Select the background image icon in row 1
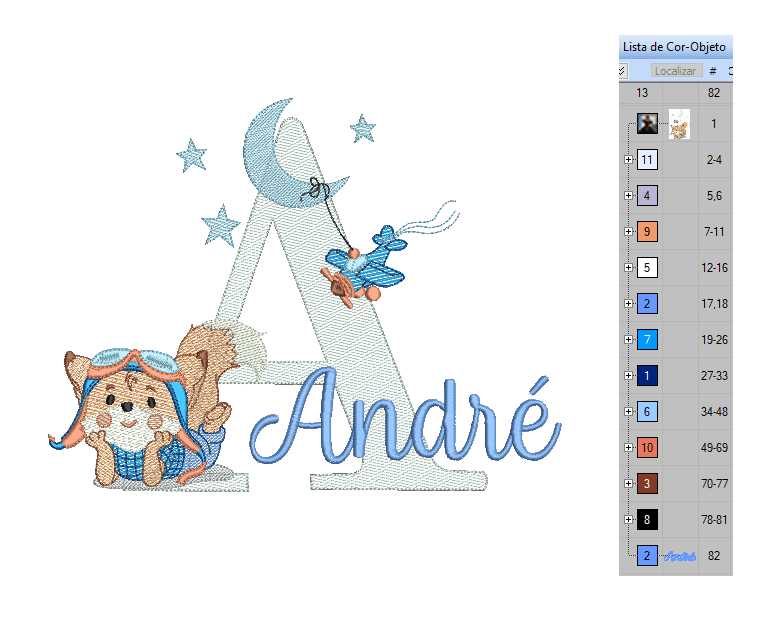This screenshot has height=620, width=766. (x=647, y=124)
